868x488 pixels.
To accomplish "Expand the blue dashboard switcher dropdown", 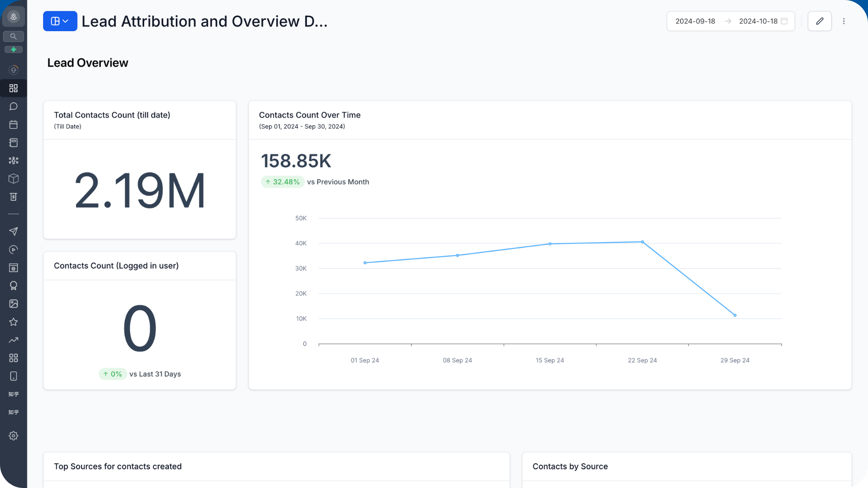I will [60, 21].
